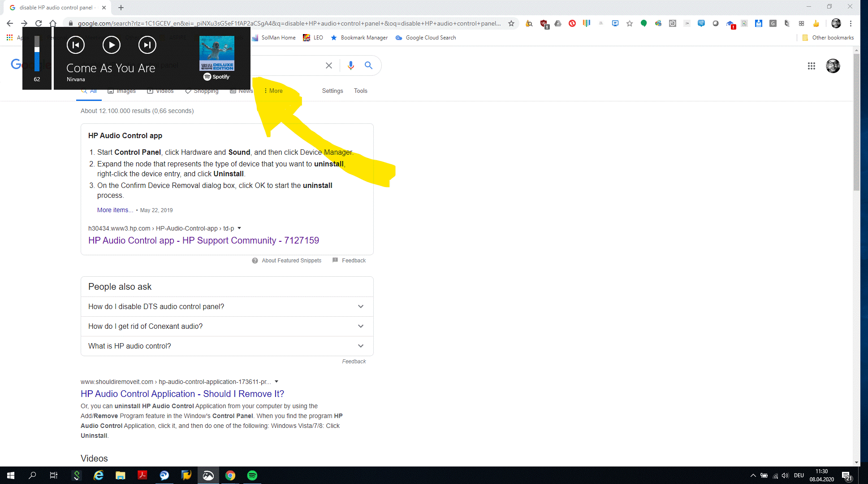Bookmark this page with star icon

(x=511, y=23)
